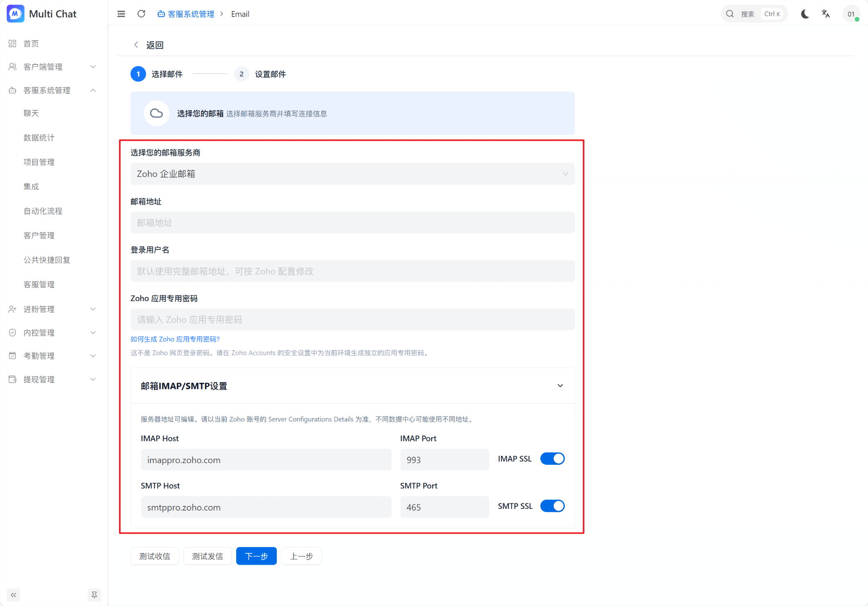Open 客户管理 in the sidebar

39,235
